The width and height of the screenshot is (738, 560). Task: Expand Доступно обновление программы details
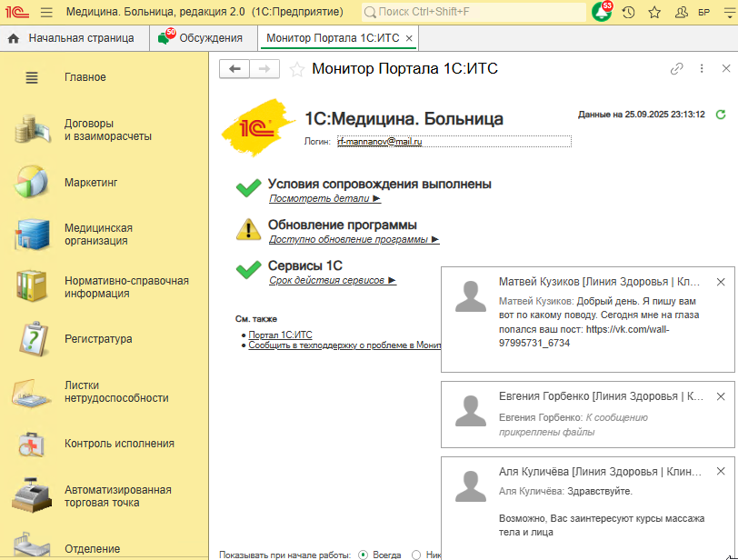(x=354, y=239)
